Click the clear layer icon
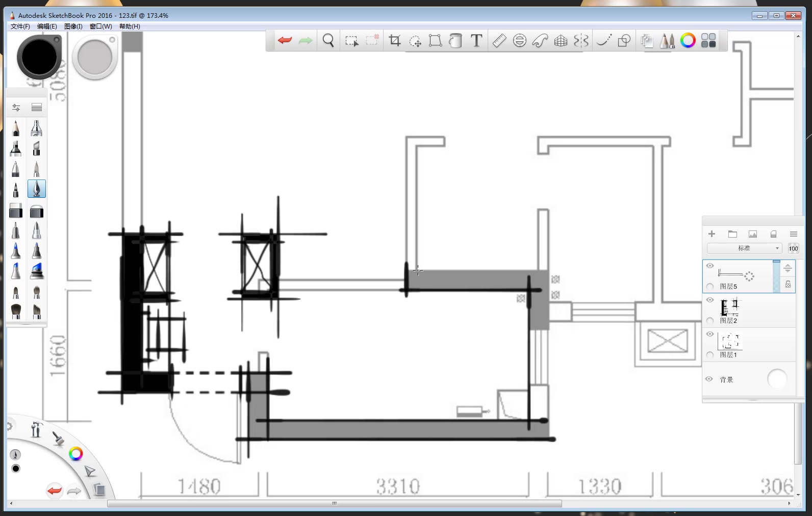Image resolution: width=812 pixels, height=516 pixels. point(773,234)
